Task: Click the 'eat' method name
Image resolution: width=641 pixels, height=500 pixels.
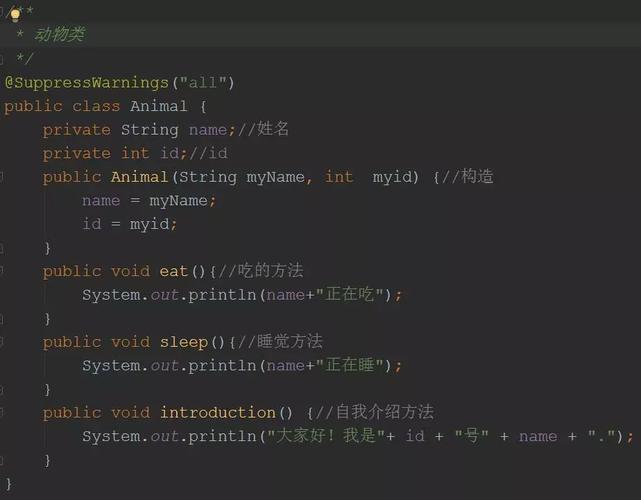Action: [173, 271]
